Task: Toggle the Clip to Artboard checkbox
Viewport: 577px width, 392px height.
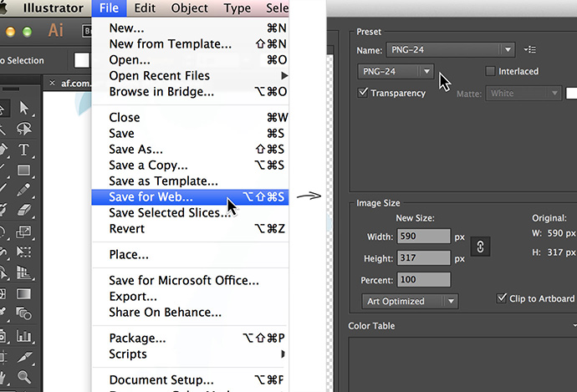Action: click(x=502, y=298)
